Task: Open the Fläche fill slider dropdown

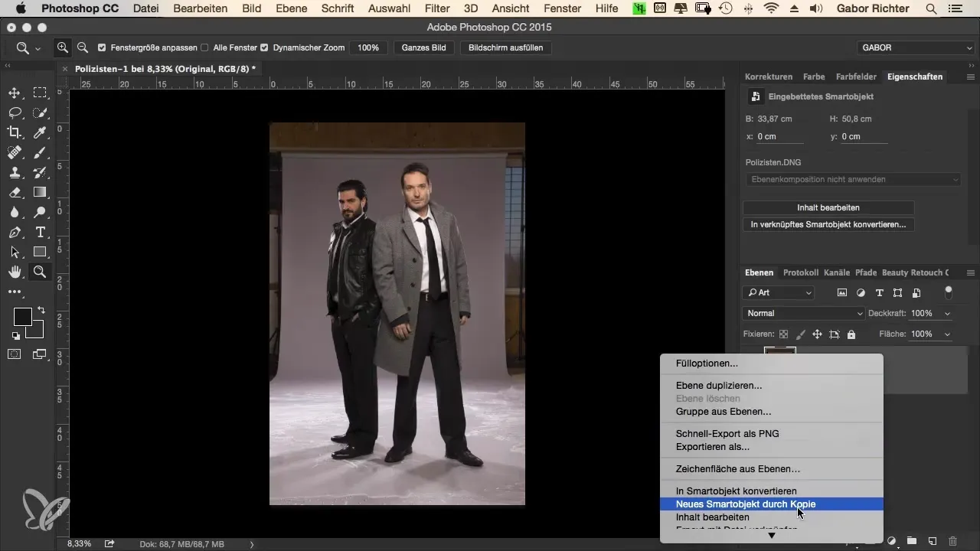Action: point(948,334)
